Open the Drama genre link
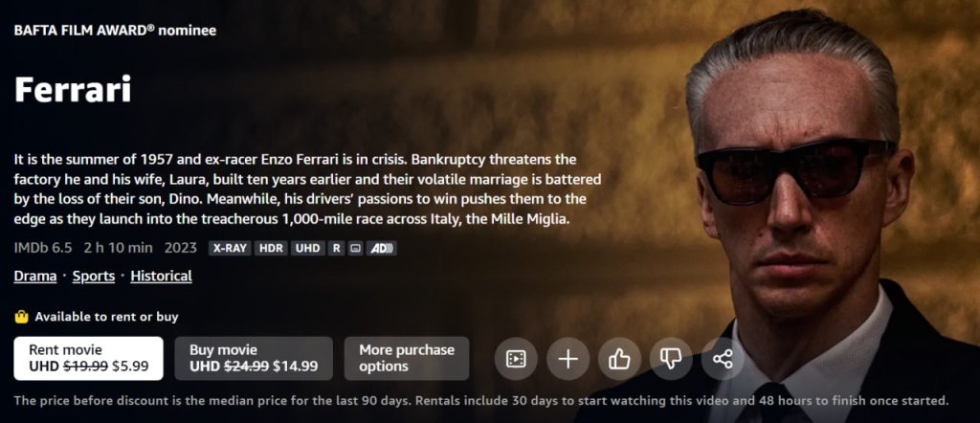The height and width of the screenshot is (423, 980). tap(35, 276)
